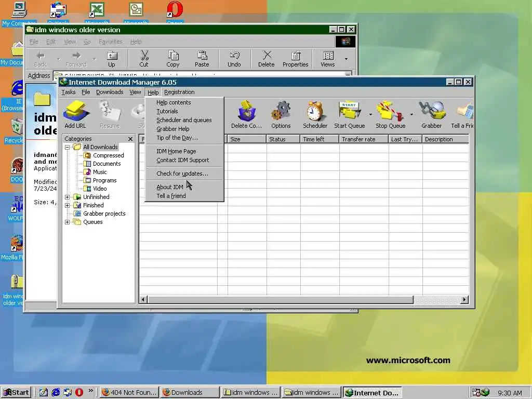Open the Explorer toolbar overflow arrow
Screen dimensions: 532x399
(346, 59)
